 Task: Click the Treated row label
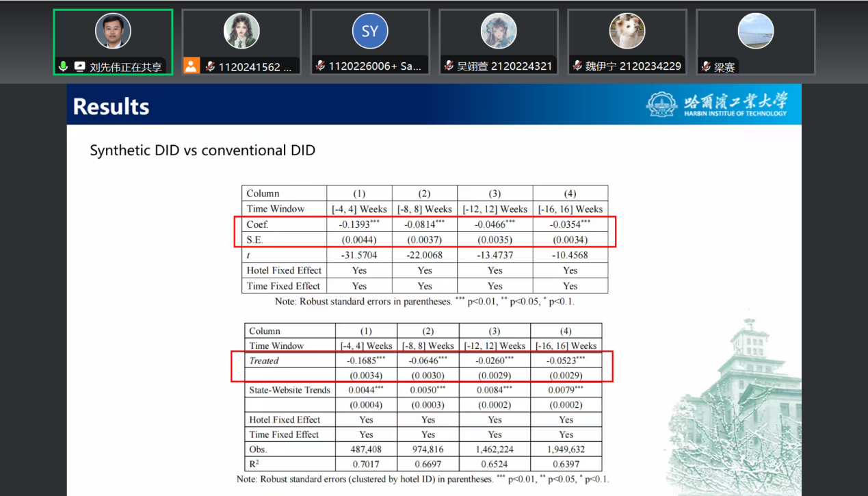click(x=264, y=361)
